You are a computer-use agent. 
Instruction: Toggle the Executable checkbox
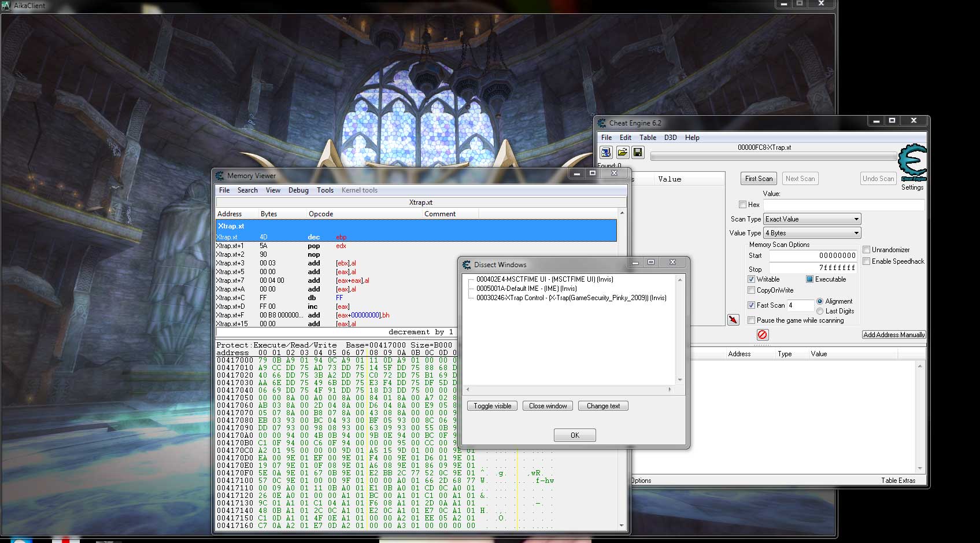[809, 279]
